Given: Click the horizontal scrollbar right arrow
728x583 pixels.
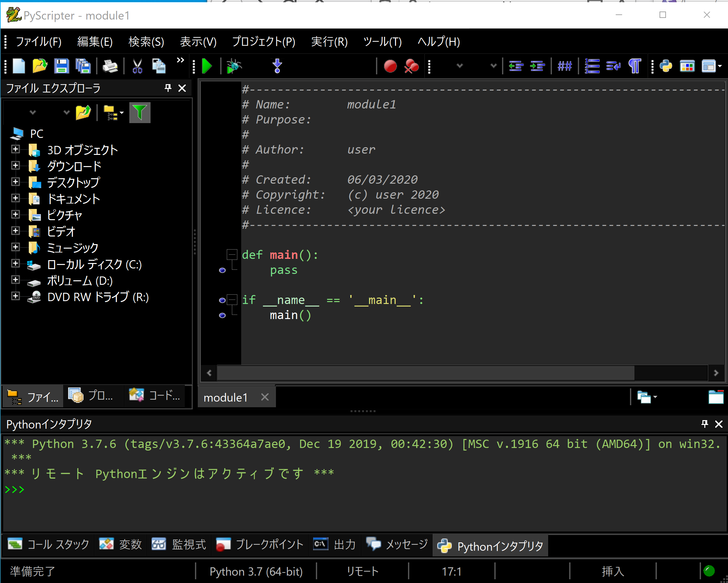Looking at the screenshot, I should pyautogui.click(x=716, y=373).
